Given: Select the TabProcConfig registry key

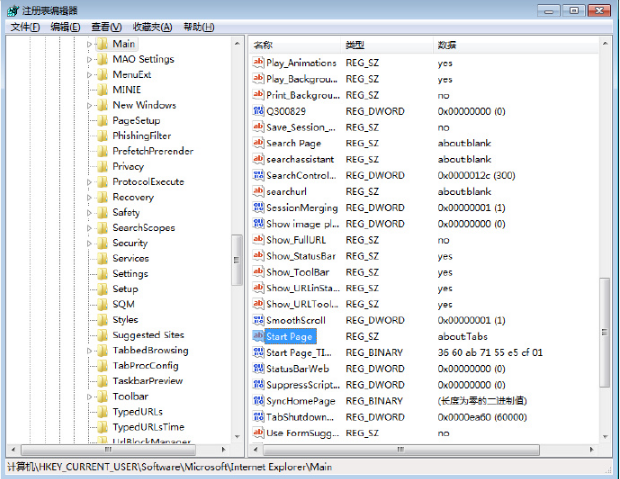Looking at the screenshot, I should click(x=146, y=366).
